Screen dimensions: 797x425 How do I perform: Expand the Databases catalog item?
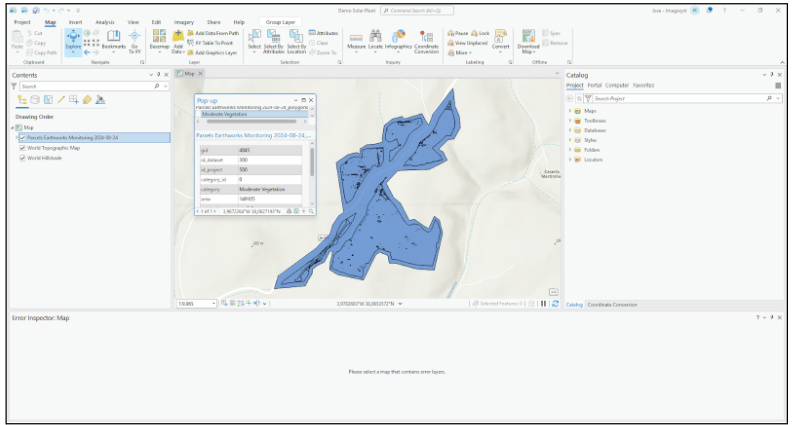(x=570, y=131)
